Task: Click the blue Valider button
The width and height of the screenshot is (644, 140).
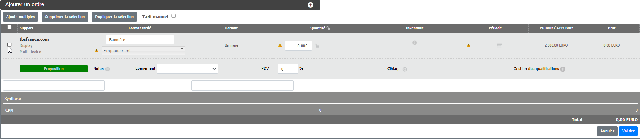Action: point(628,131)
